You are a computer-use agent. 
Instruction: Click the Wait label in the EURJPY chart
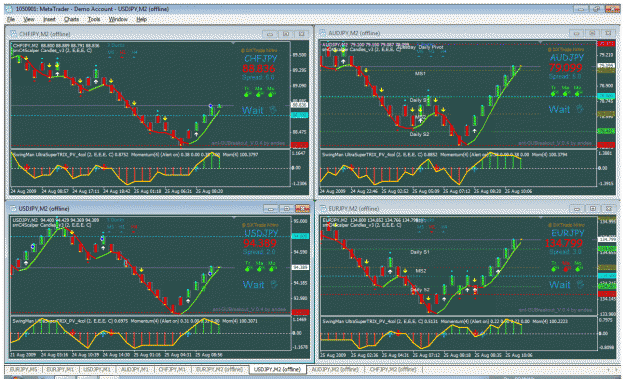tap(560, 285)
